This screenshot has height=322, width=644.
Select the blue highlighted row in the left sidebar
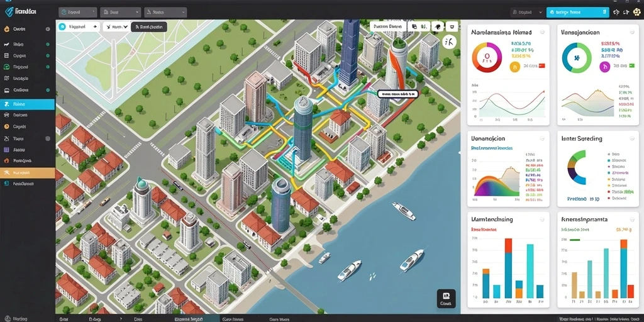[27, 104]
